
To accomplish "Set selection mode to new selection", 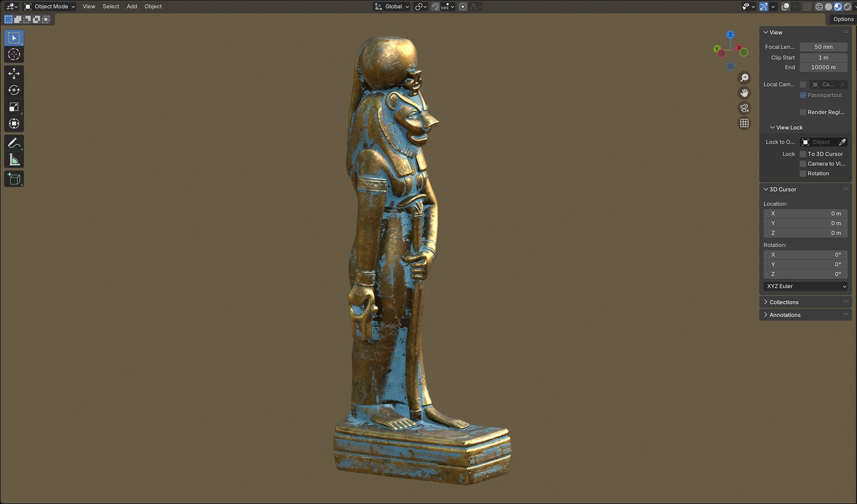I will coord(9,19).
